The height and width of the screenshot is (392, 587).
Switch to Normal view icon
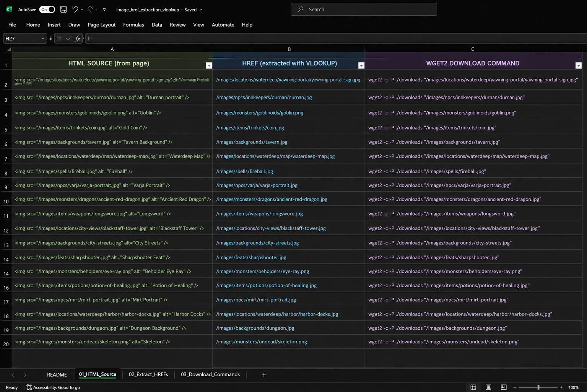tap(473, 387)
